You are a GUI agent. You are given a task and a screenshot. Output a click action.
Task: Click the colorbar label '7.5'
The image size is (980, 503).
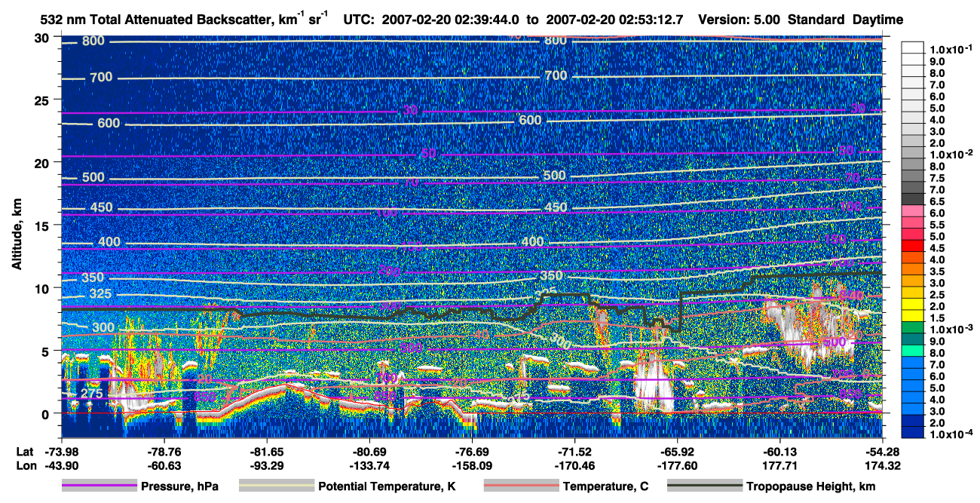tap(939, 177)
